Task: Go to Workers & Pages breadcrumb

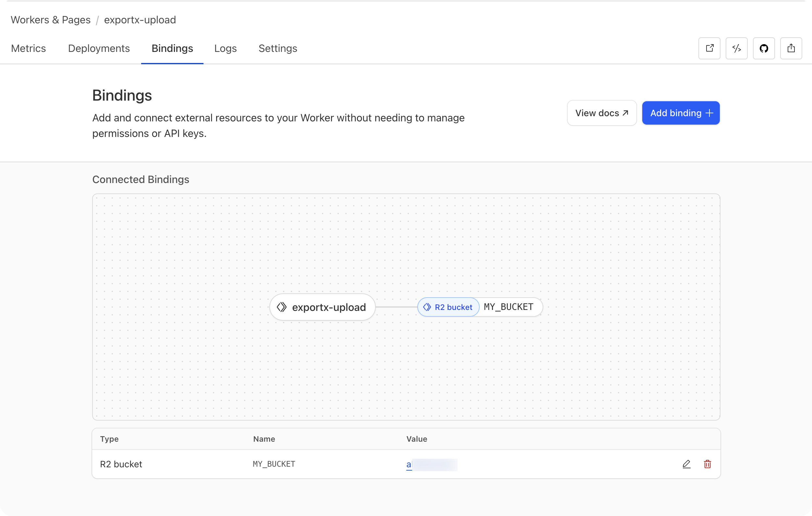Action: pos(51,19)
